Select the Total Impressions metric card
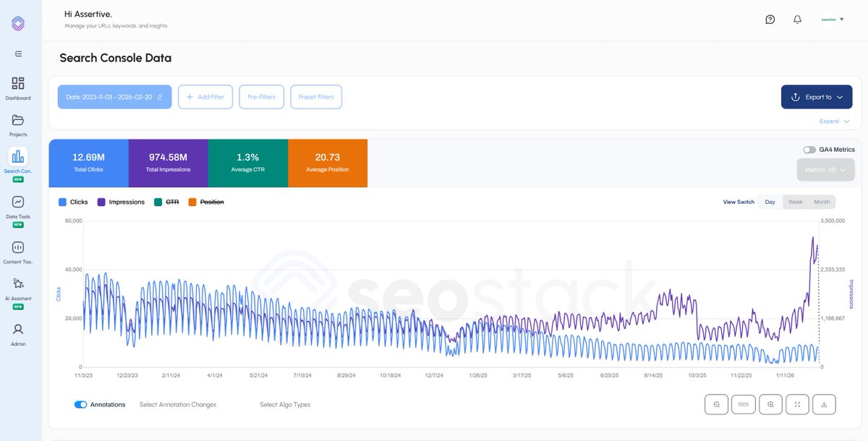 tap(169, 163)
